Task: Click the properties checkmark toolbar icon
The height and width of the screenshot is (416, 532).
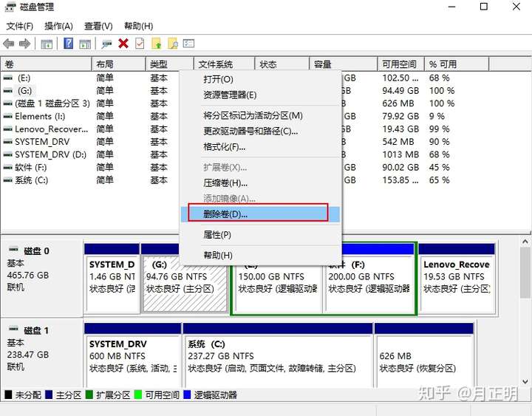Action: pyautogui.click(x=140, y=44)
